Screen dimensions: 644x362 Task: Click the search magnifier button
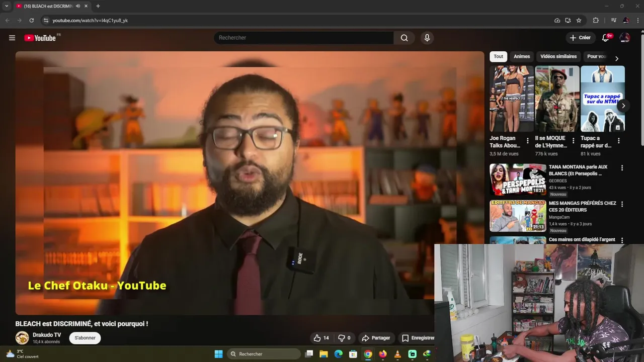tap(404, 38)
